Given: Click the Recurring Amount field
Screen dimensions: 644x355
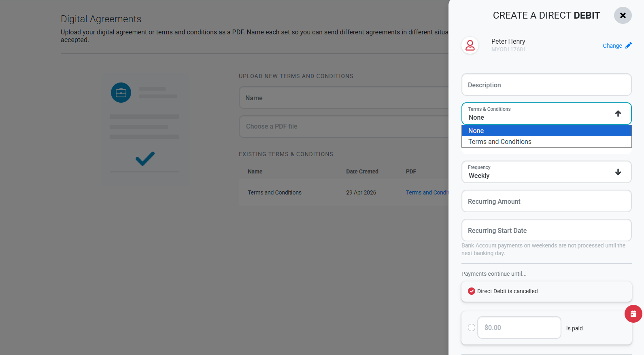Looking at the screenshot, I should (546, 201).
